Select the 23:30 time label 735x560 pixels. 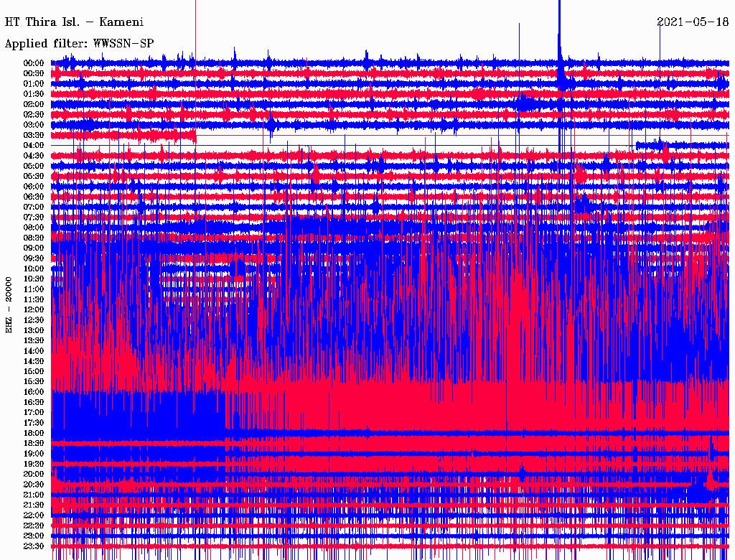tap(34, 546)
